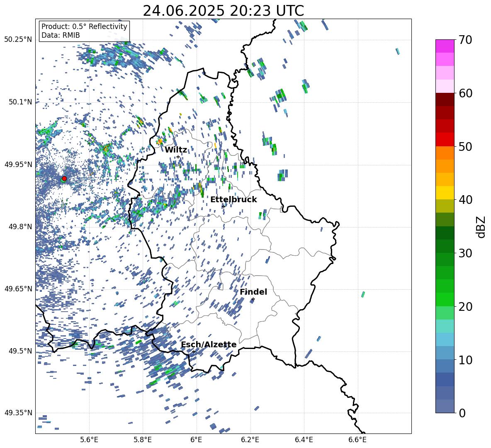Click the Product: 0.5° Reflectivity text

(84, 27)
